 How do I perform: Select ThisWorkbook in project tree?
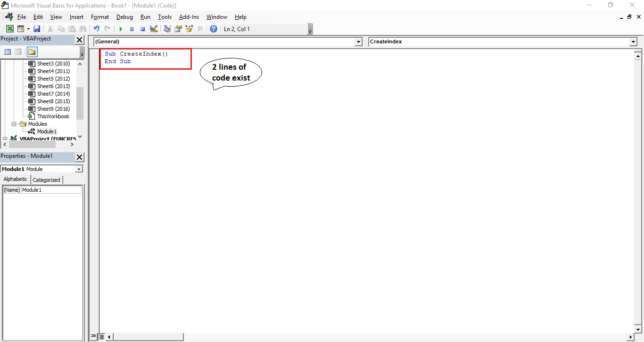[x=53, y=116]
